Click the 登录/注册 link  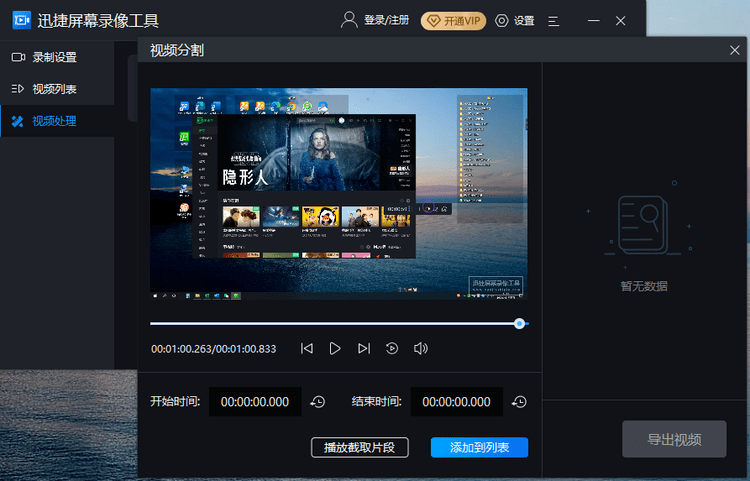coord(386,21)
